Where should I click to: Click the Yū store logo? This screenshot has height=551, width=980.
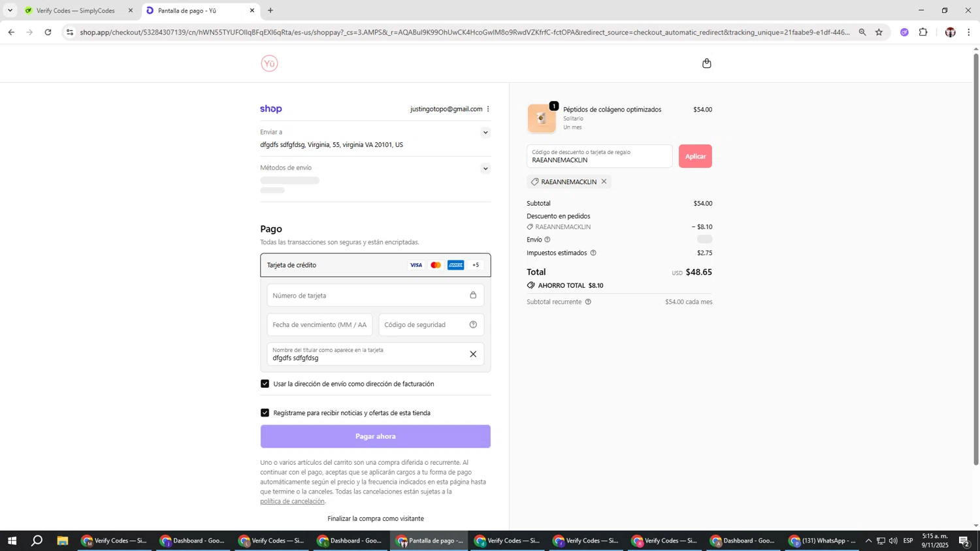[269, 63]
